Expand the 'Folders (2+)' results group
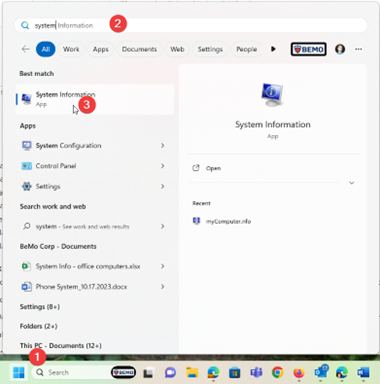This screenshot has height=384, width=380. tap(38, 326)
